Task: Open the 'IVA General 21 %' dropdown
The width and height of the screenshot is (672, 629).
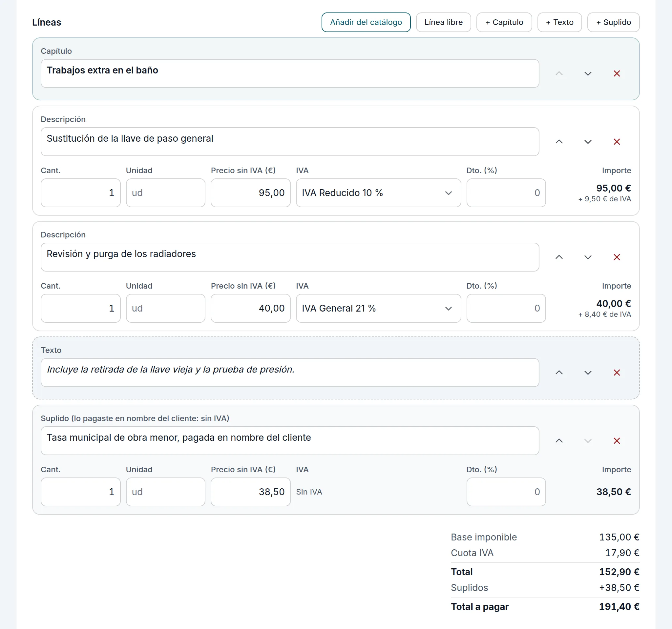Action: [x=378, y=308]
